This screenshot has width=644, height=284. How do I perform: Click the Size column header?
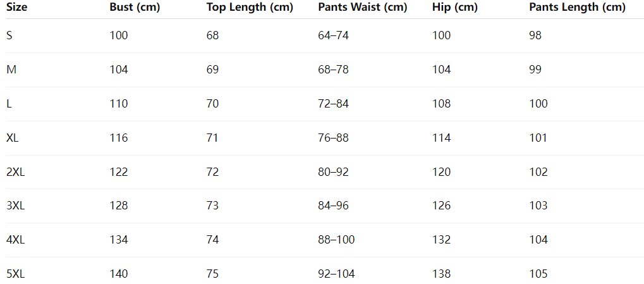coord(16,8)
